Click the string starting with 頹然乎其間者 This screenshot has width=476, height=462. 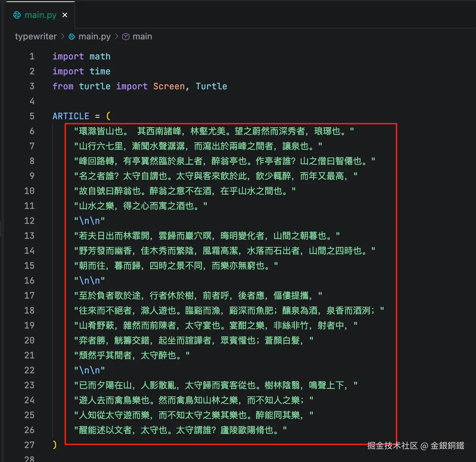132,355
